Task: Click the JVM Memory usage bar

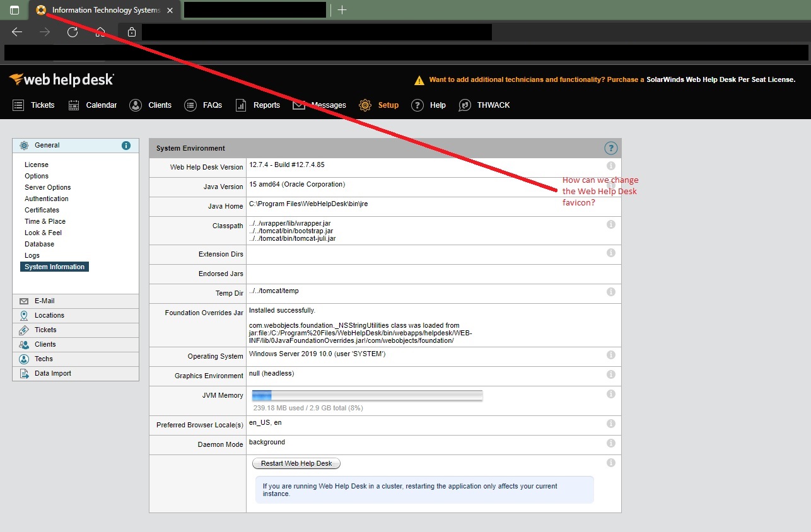Action: click(x=368, y=396)
